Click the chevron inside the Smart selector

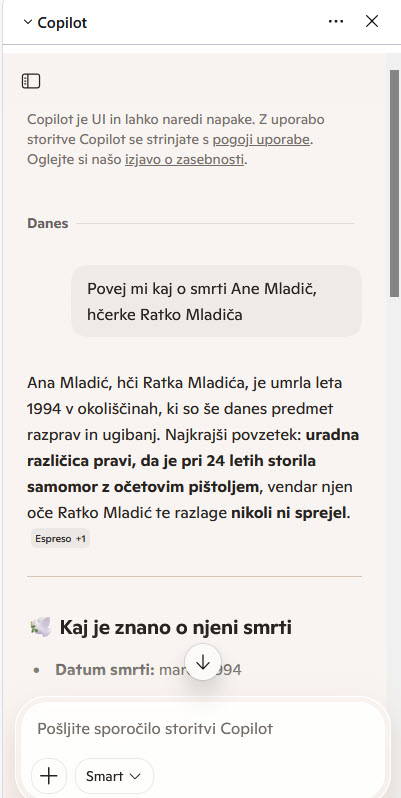(135, 777)
